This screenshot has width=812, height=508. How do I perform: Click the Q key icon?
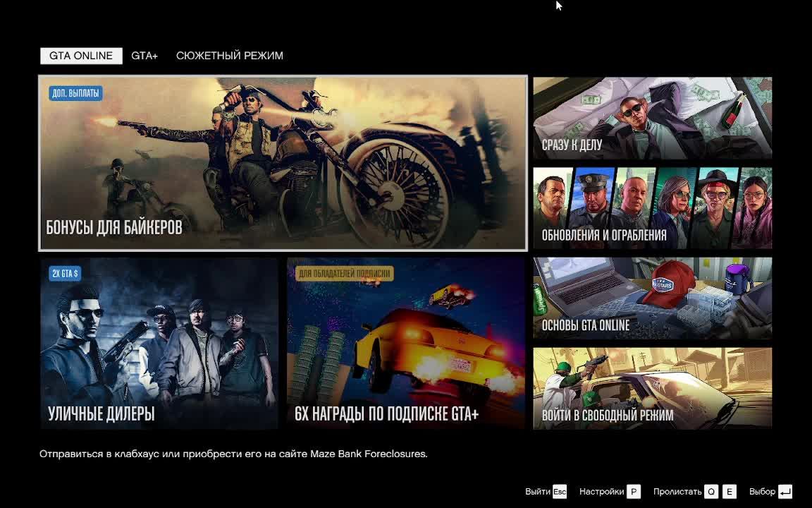(x=711, y=491)
